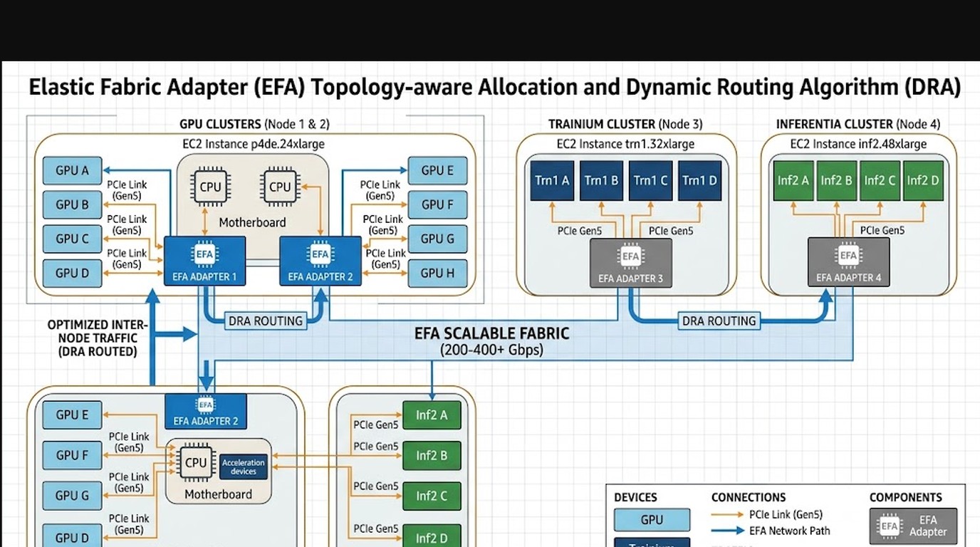Click the GPU color swatch in Devices legend

652,520
